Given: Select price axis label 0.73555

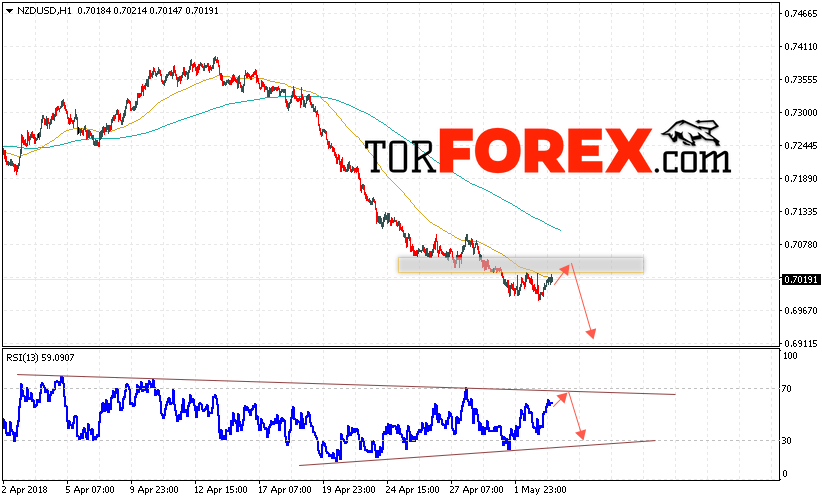Looking at the screenshot, I should [801, 80].
